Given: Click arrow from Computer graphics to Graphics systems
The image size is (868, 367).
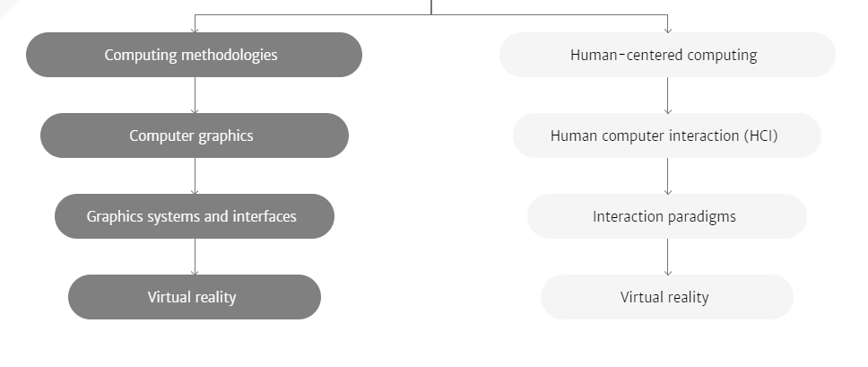Looking at the screenshot, I should click(195, 176).
